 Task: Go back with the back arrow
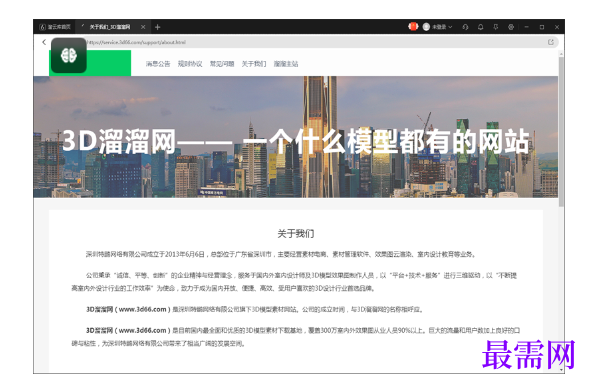(x=44, y=42)
